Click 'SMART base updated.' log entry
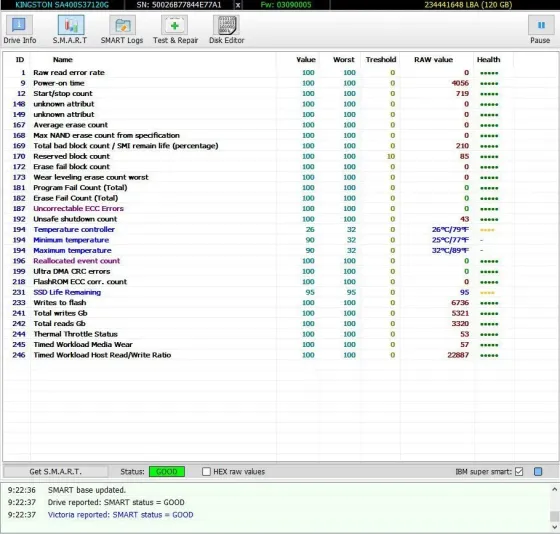The image size is (560, 534). click(x=87, y=490)
